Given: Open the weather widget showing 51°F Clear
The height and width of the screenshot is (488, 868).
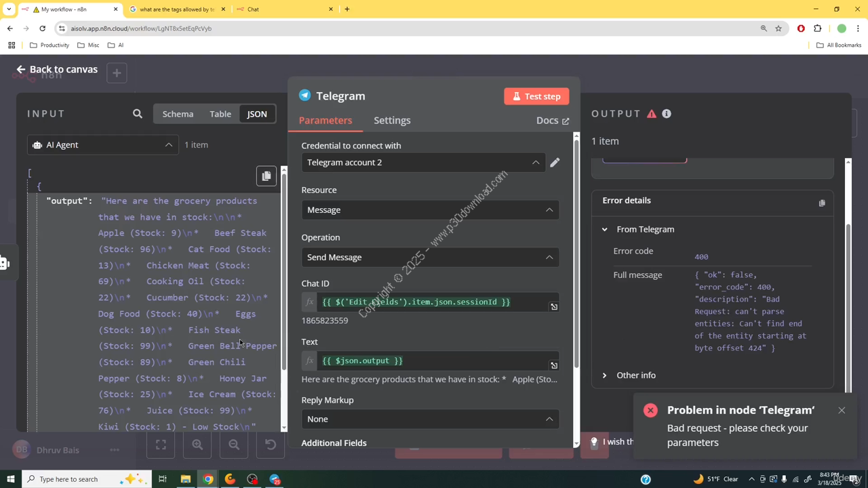Looking at the screenshot, I should [715, 479].
